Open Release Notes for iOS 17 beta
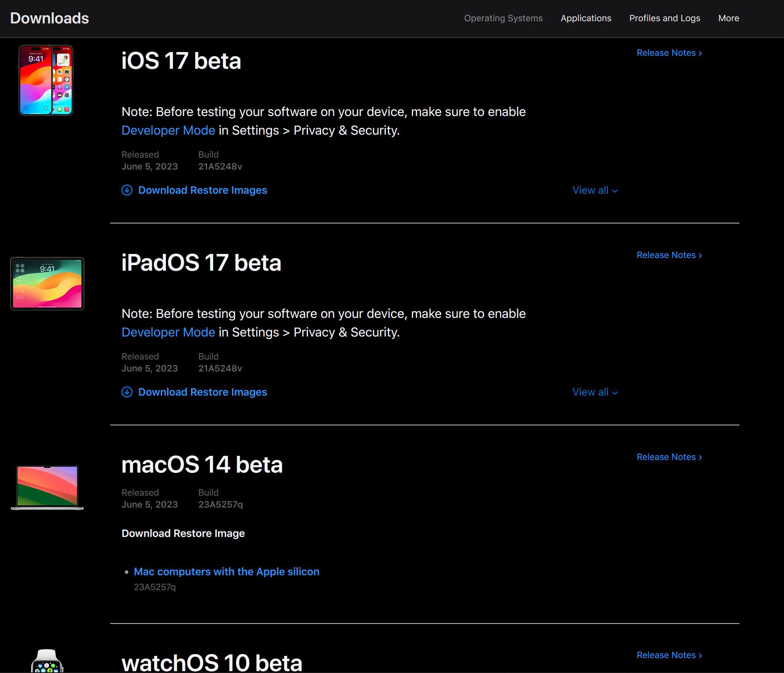784x673 pixels. point(669,53)
